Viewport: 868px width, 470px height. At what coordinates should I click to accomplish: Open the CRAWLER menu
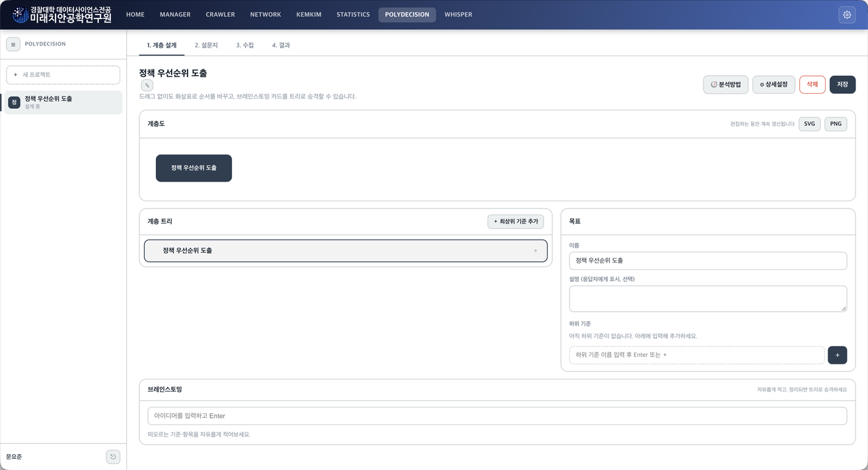(x=220, y=15)
